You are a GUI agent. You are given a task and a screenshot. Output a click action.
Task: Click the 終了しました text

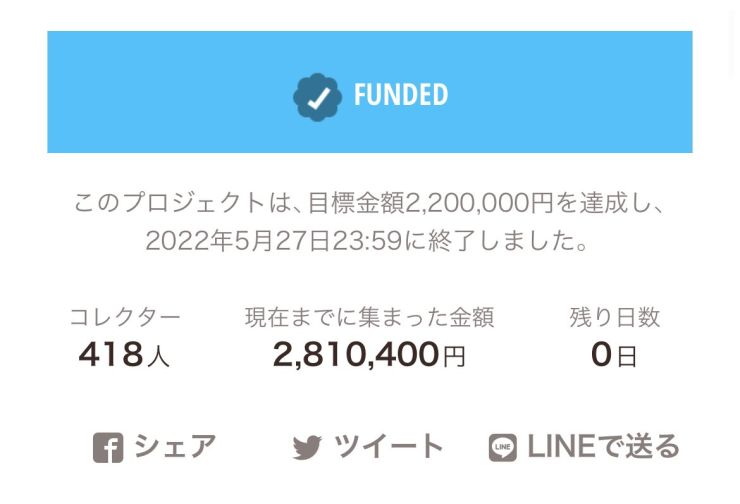[508, 241]
